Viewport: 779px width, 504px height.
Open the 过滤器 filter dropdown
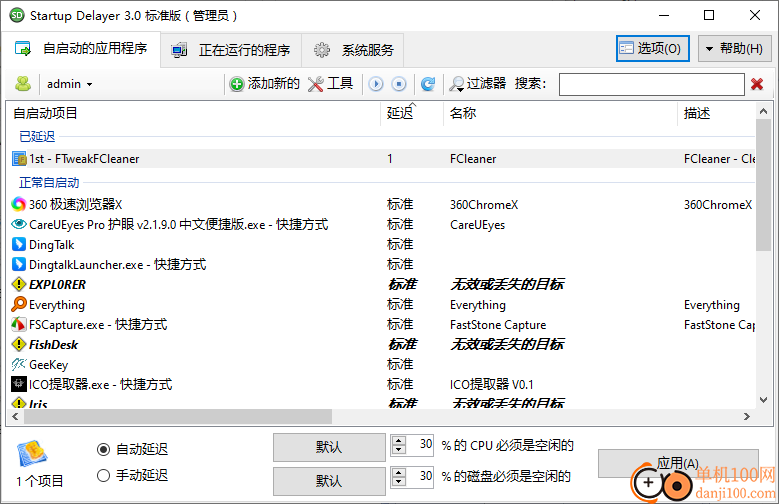coord(477,84)
